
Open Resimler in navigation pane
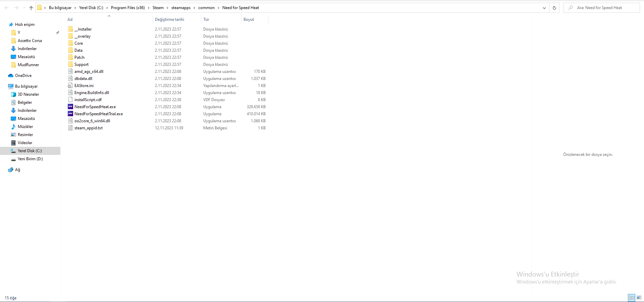[x=25, y=135]
